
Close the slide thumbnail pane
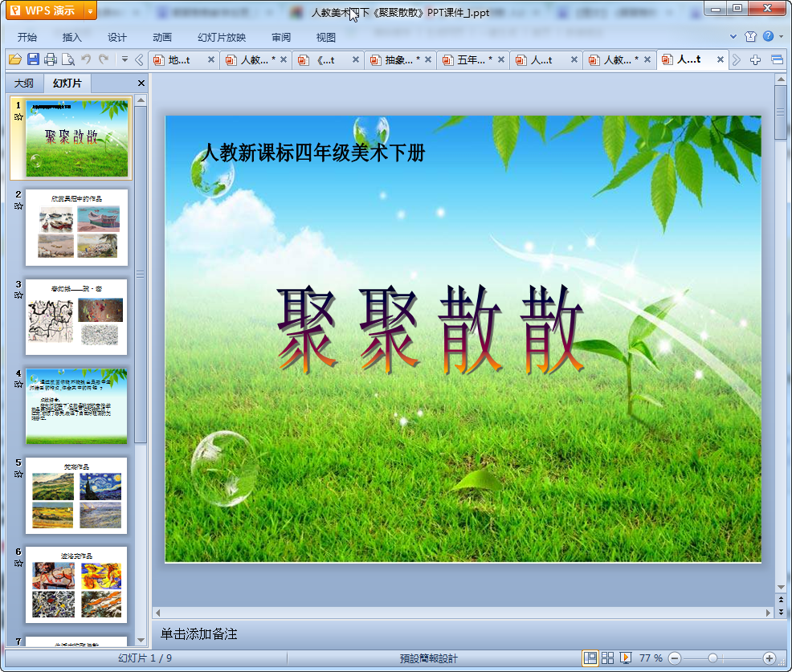coord(141,83)
